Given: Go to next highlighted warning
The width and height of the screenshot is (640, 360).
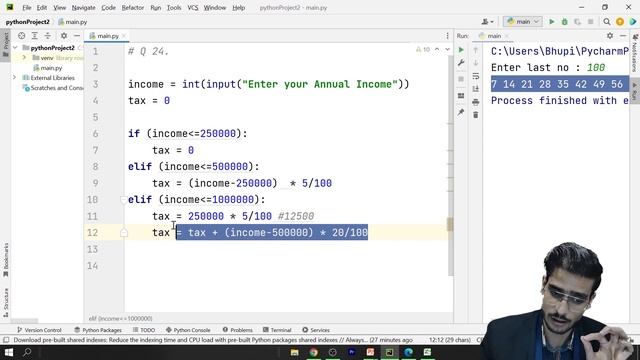Looking at the screenshot, I should click(x=447, y=49).
